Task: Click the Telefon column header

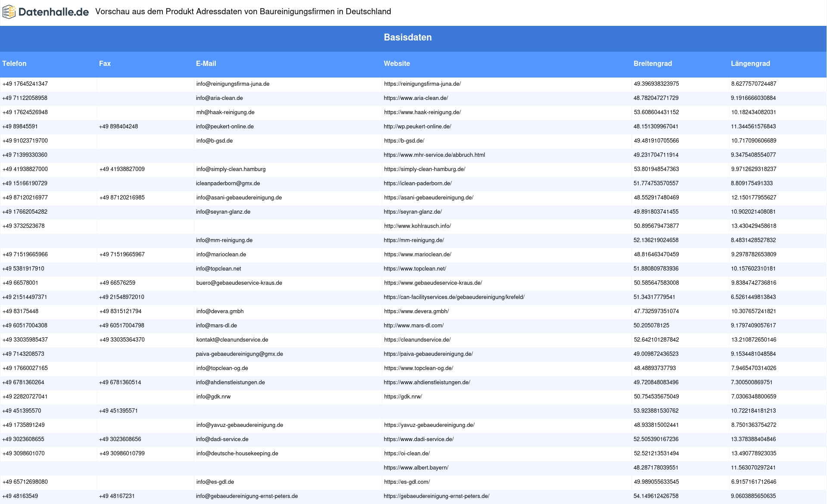Action: click(14, 63)
